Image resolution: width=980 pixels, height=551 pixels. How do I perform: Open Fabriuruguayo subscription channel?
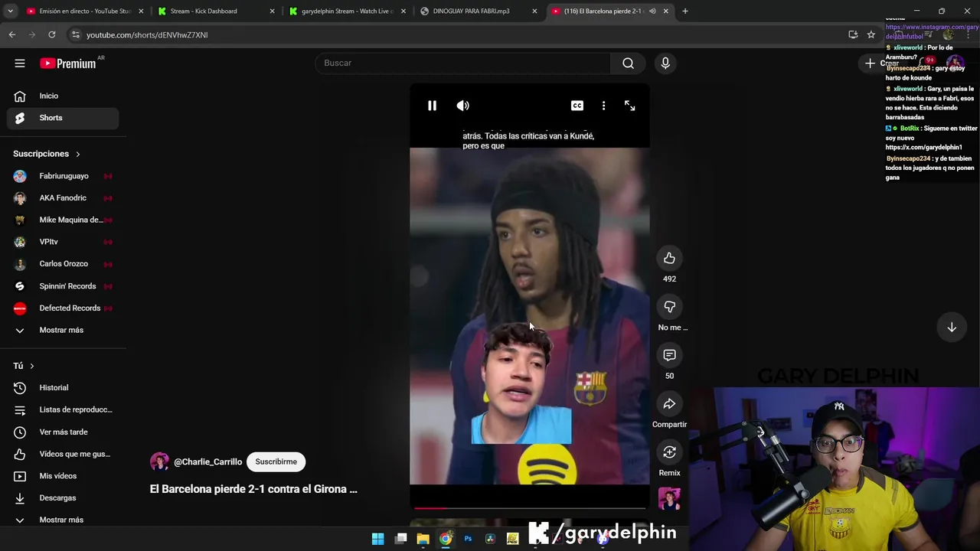tap(64, 176)
